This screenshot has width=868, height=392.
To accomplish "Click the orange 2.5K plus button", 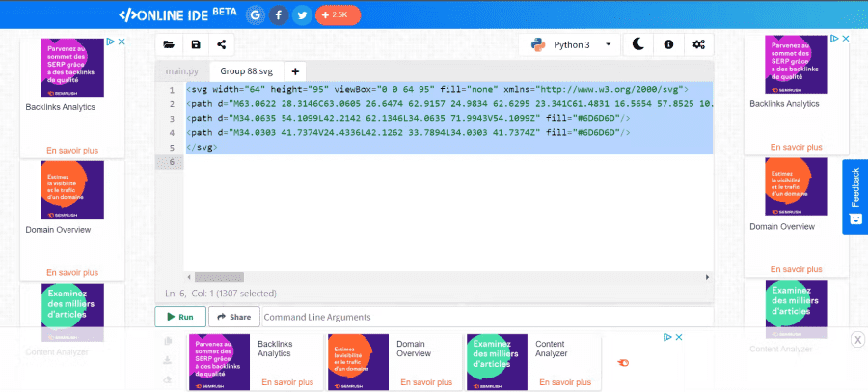I will coord(338,15).
